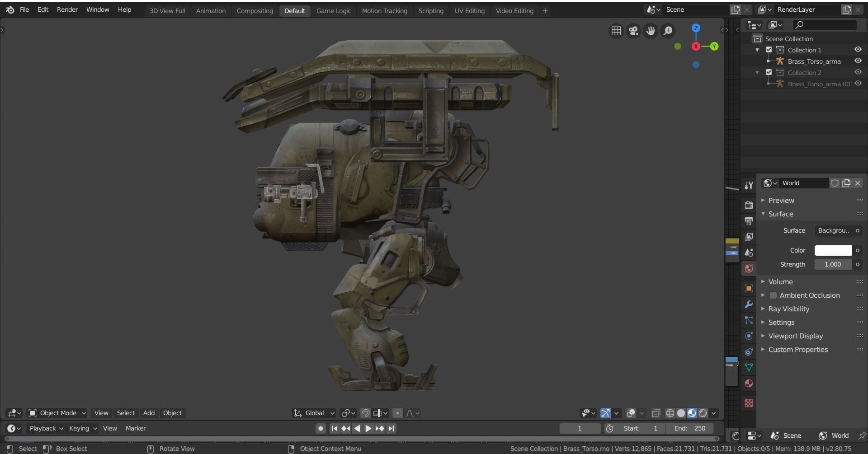Click the Play animation button
Screen dimensions: 868x454
click(x=368, y=428)
